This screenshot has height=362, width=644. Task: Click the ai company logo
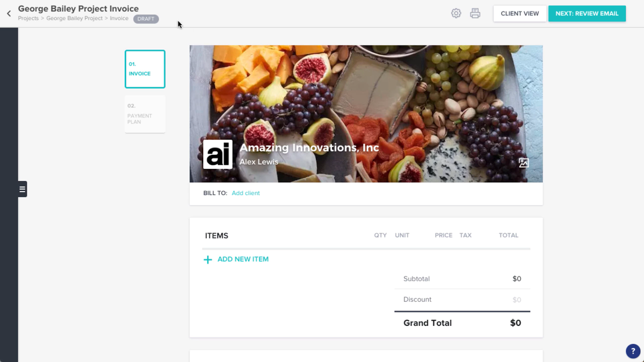tap(218, 154)
